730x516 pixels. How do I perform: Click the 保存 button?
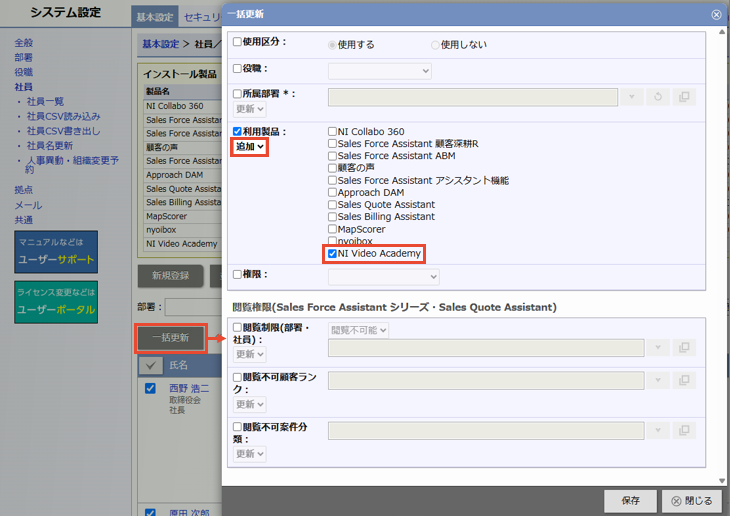point(630,501)
